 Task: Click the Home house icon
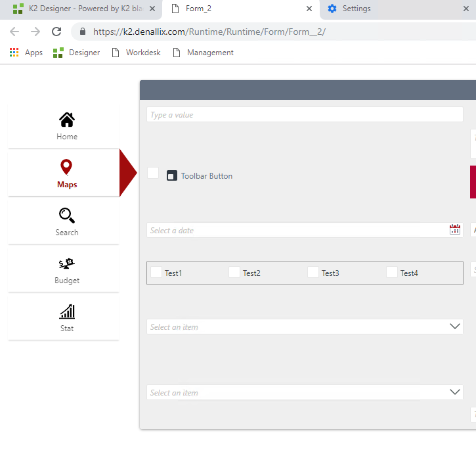(66, 120)
